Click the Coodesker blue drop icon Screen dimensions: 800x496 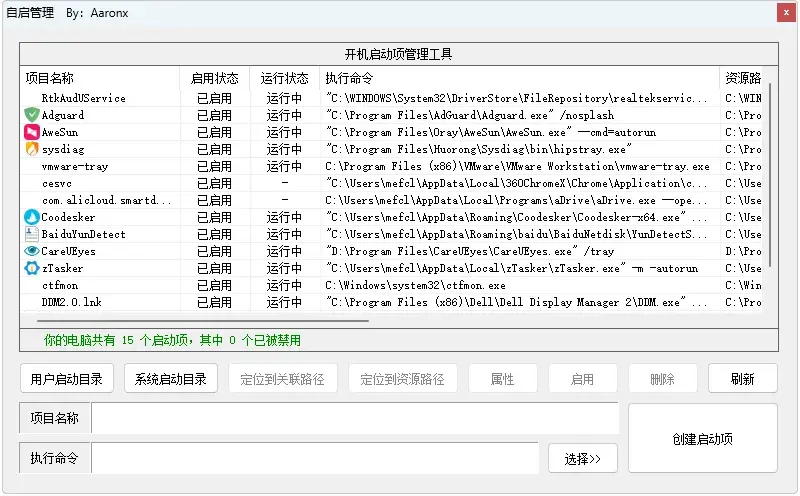[32, 217]
